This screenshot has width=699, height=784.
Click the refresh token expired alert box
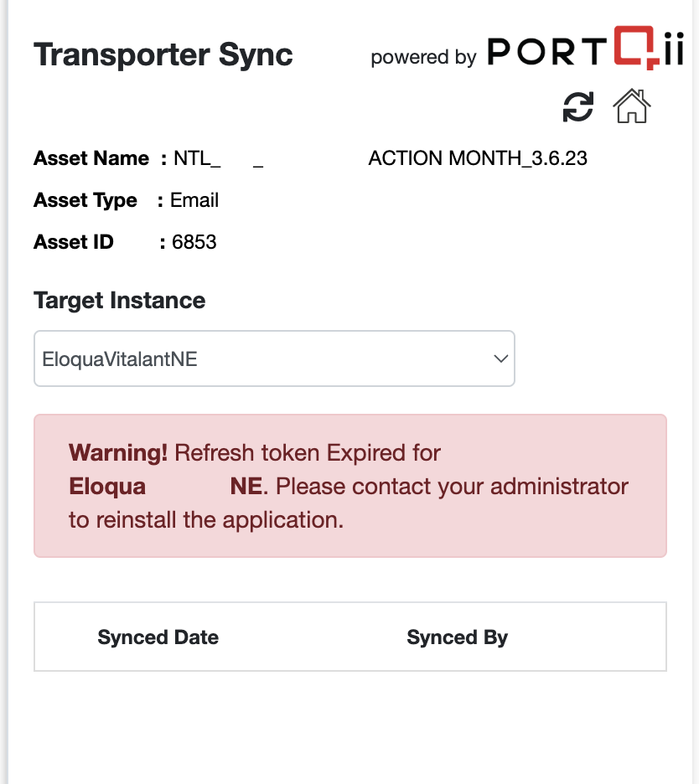pos(350,486)
